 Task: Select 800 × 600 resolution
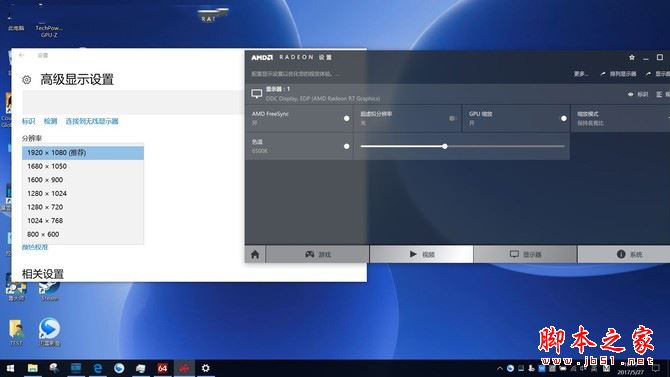pyautogui.click(x=83, y=235)
